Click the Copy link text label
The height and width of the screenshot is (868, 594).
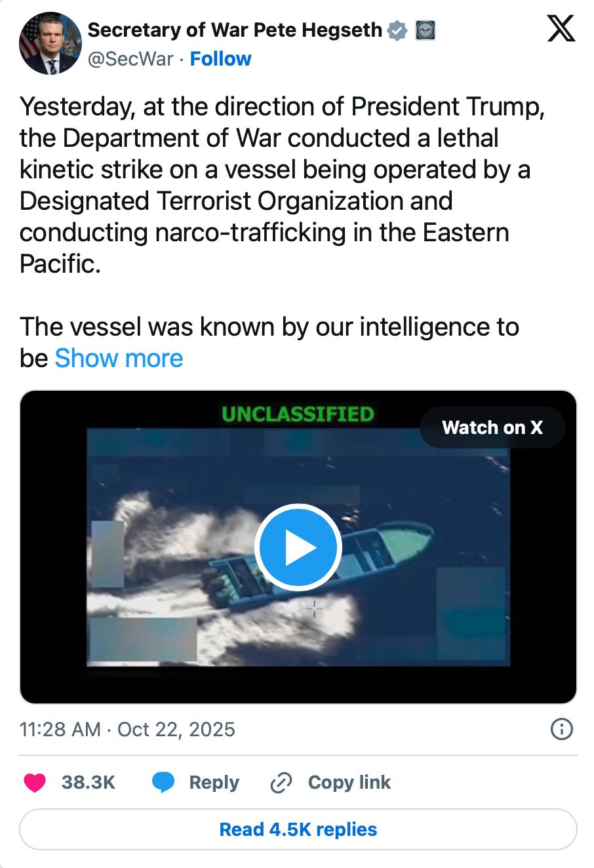pos(349,782)
